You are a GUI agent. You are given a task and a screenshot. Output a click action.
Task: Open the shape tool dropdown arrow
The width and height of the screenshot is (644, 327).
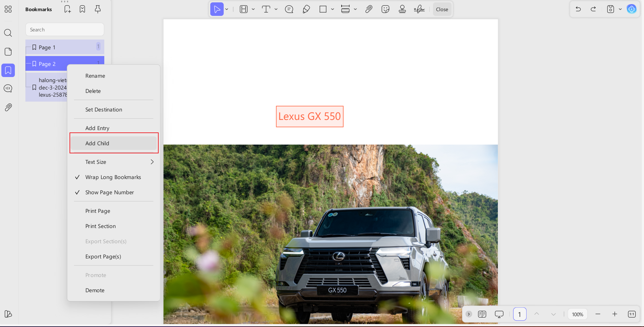coord(332,9)
